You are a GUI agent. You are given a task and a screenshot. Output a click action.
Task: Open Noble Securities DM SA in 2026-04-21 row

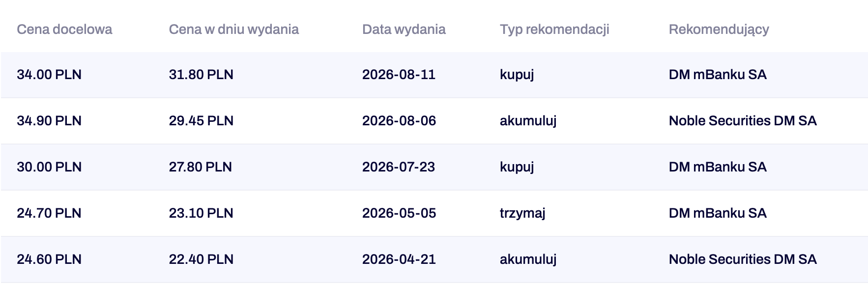(743, 259)
